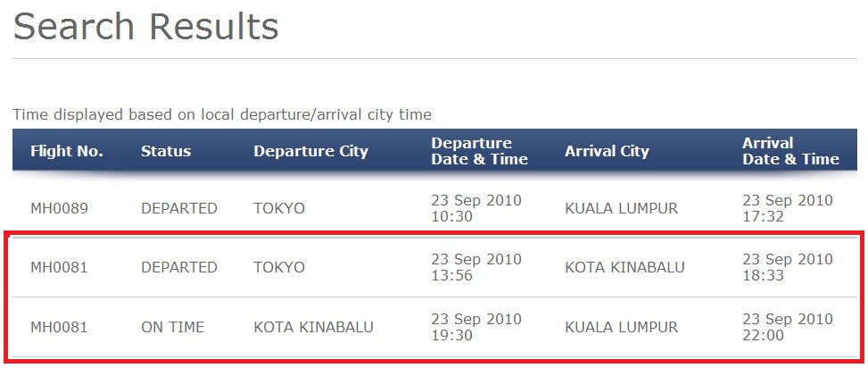Click the local time note text
Viewport: 868px width, 368px height.
pos(222,115)
